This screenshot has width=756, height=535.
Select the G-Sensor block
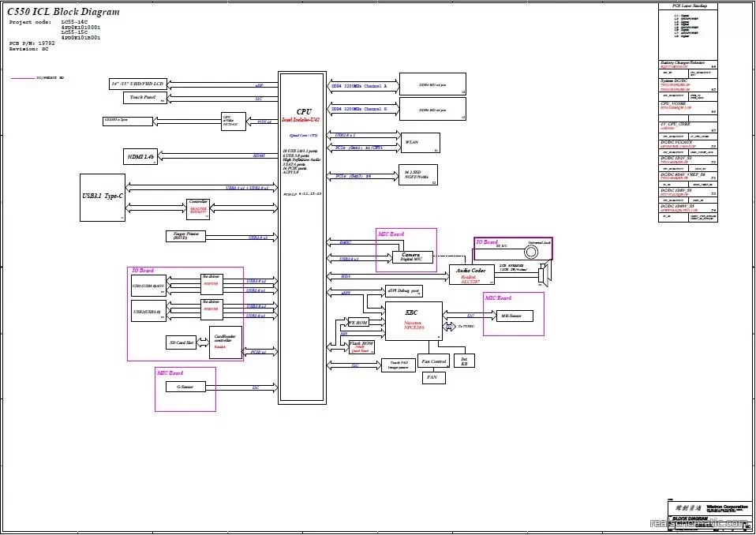(x=185, y=387)
